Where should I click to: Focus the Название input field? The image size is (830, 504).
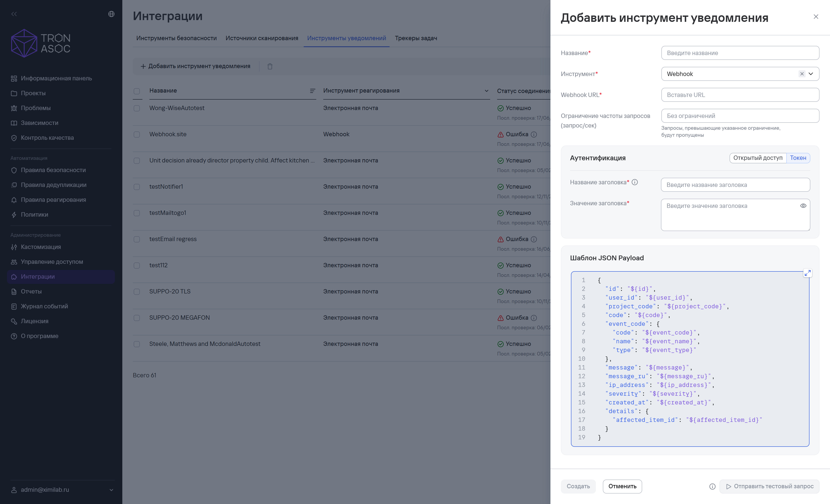point(740,53)
